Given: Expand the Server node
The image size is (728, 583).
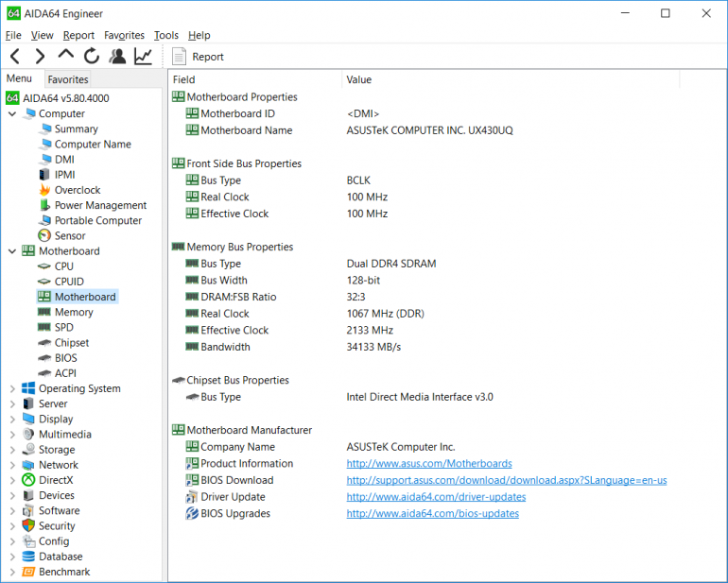Looking at the screenshot, I should tap(12, 404).
